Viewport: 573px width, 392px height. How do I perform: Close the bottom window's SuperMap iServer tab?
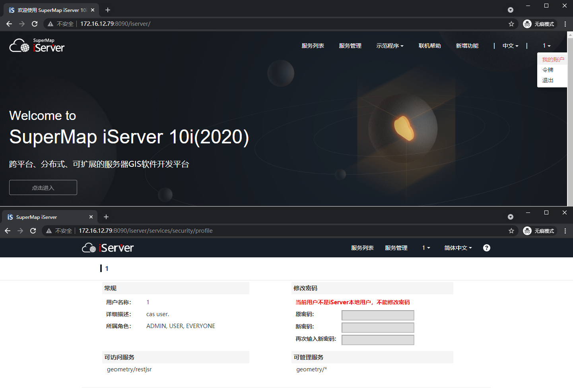point(91,217)
